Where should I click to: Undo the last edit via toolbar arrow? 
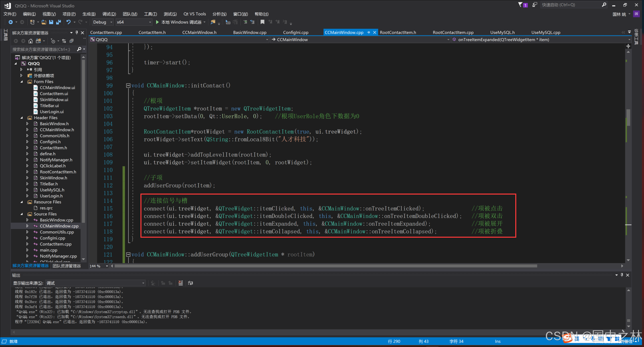(69, 22)
